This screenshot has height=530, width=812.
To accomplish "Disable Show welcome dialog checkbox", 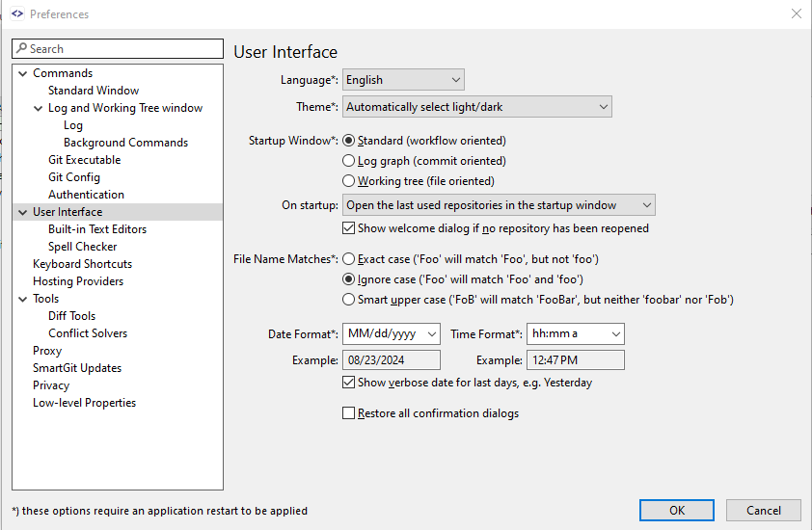I will pyautogui.click(x=349, y=228).
